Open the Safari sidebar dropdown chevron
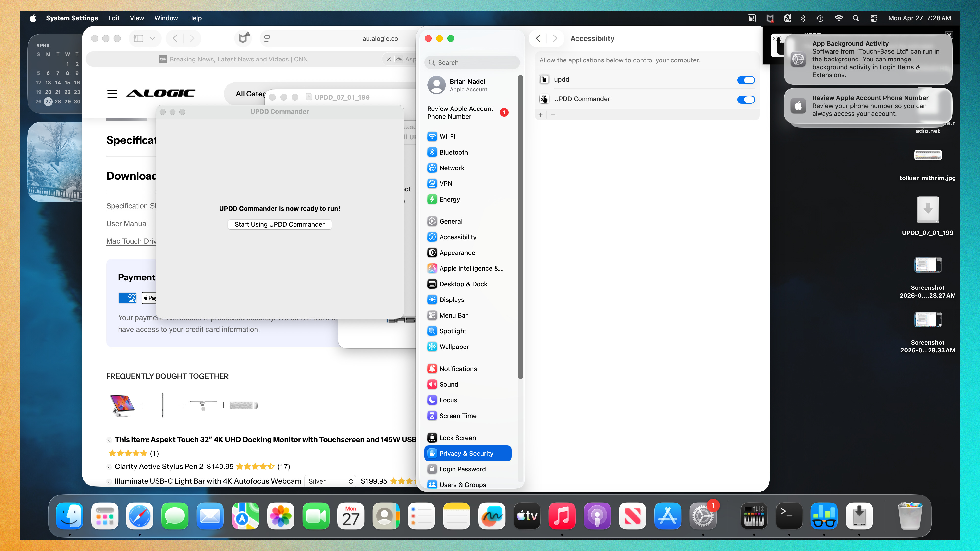 [153, 38]
